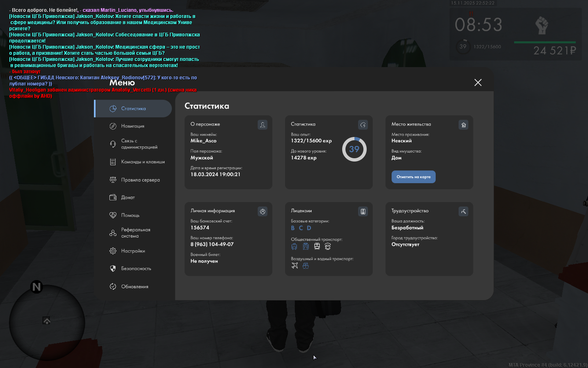
Task: Click the nickname Mike_Asco
Action: pyautogui.click(x=204, y=141)
